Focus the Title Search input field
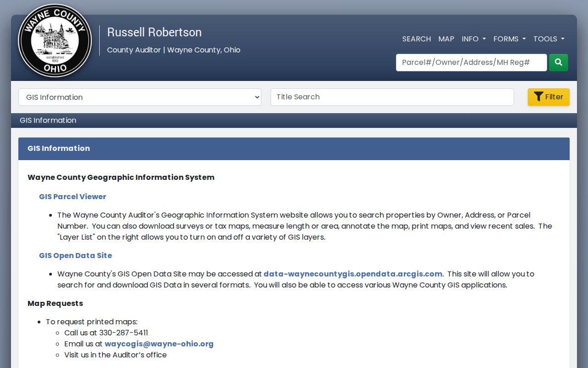The image size is (588, 368). coord(392,97)
